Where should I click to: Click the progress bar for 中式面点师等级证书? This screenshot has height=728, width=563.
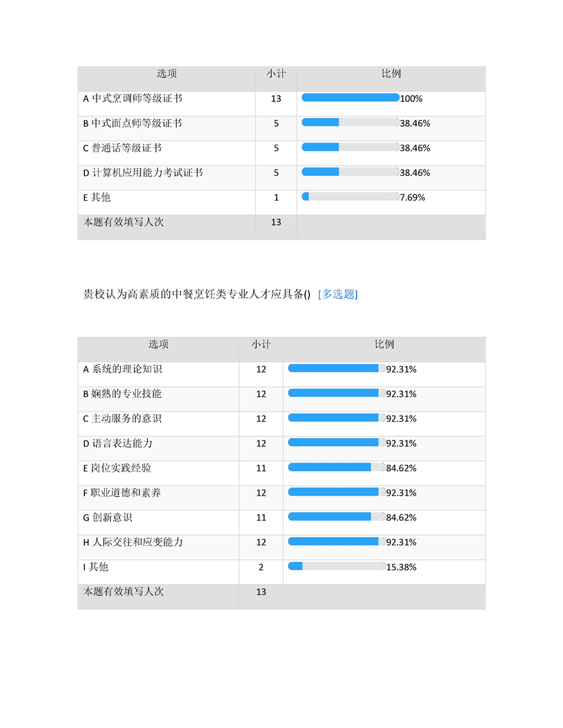pos(350,123)
